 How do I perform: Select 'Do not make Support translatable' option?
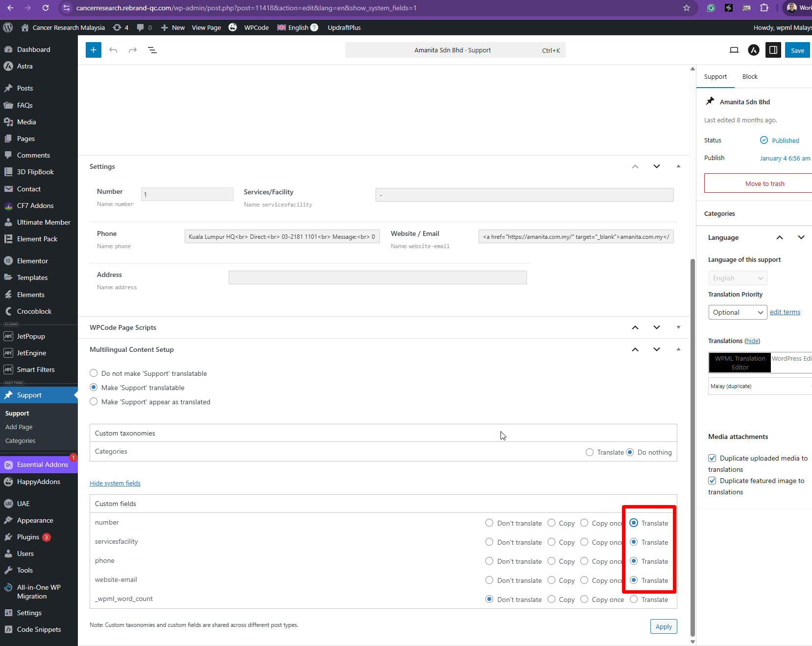(94, 373)
